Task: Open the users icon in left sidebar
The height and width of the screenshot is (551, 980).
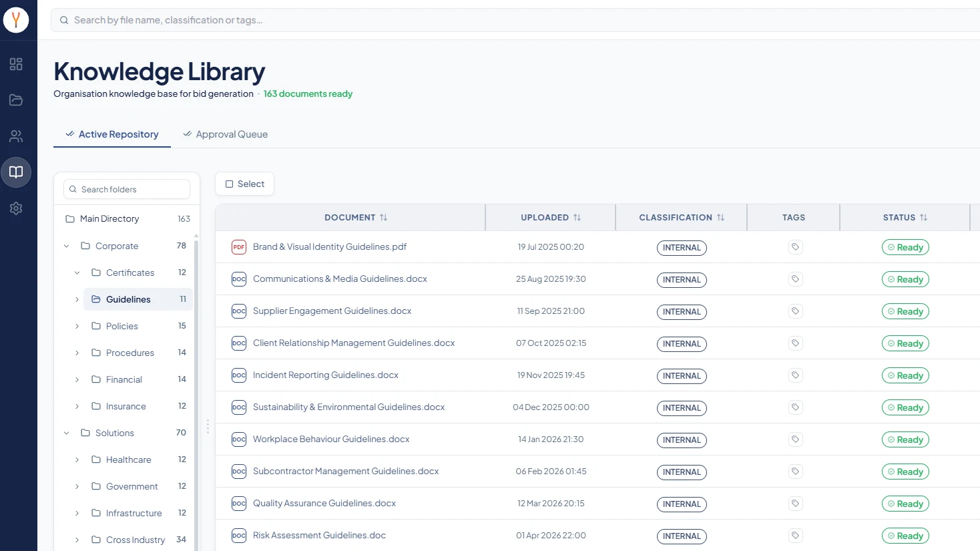Action: click(x=16, y=136)
